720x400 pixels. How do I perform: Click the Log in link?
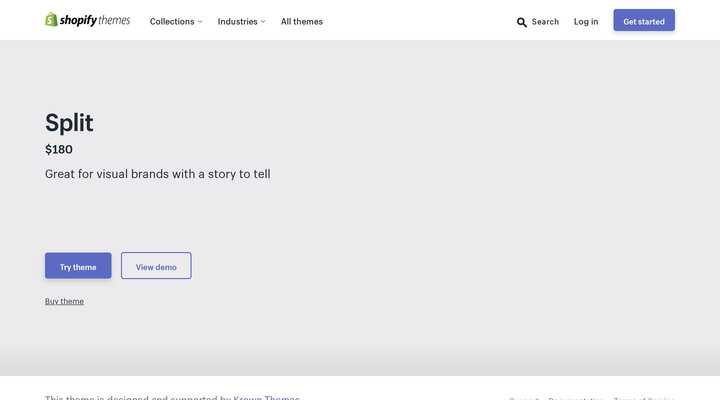tap(586, 21)
